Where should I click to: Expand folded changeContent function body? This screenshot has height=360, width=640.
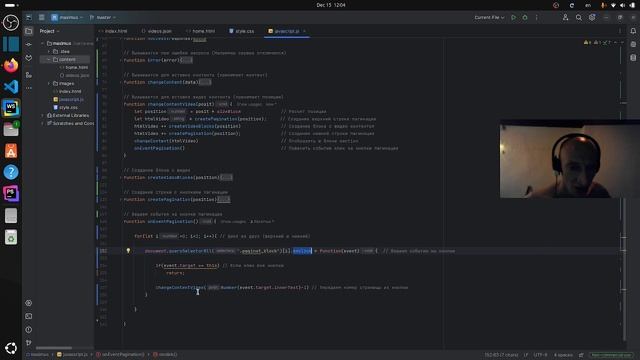click(x=205, y=82)
